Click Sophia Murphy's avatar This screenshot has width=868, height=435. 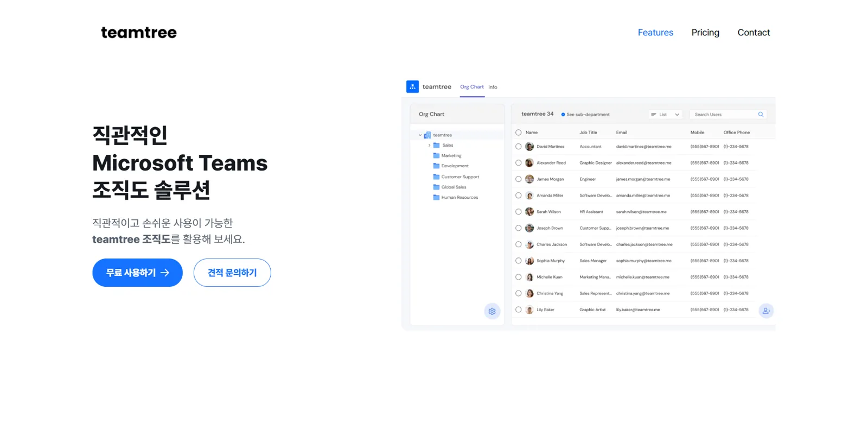click(529, 261)
